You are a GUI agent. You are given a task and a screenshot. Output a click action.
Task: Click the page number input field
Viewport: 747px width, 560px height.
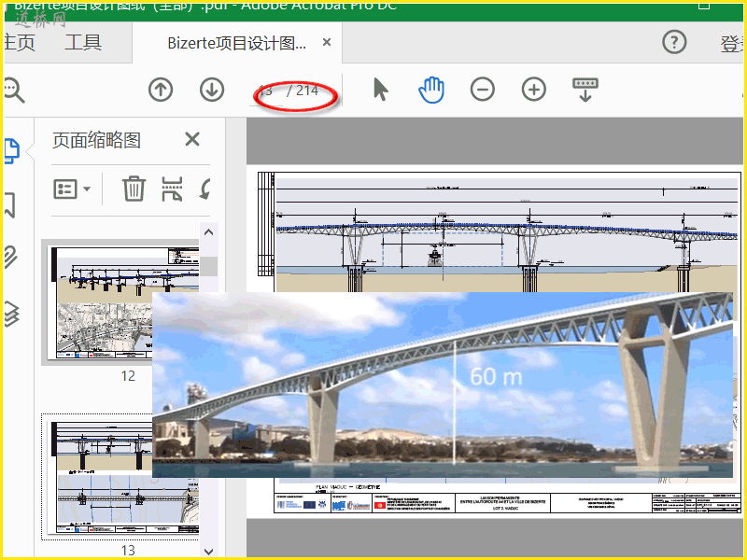267,91
